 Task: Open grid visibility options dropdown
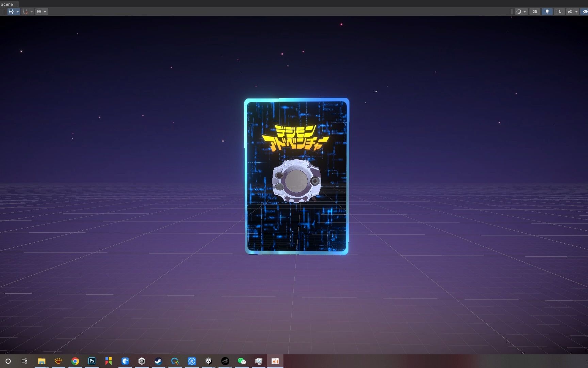(18, 12)
